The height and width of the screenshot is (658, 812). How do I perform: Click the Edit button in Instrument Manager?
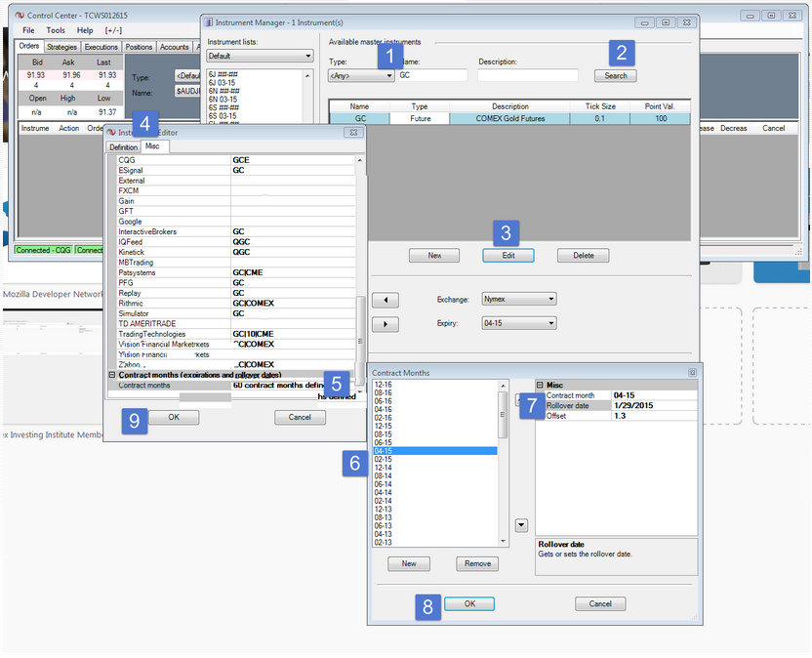[508, 256]
